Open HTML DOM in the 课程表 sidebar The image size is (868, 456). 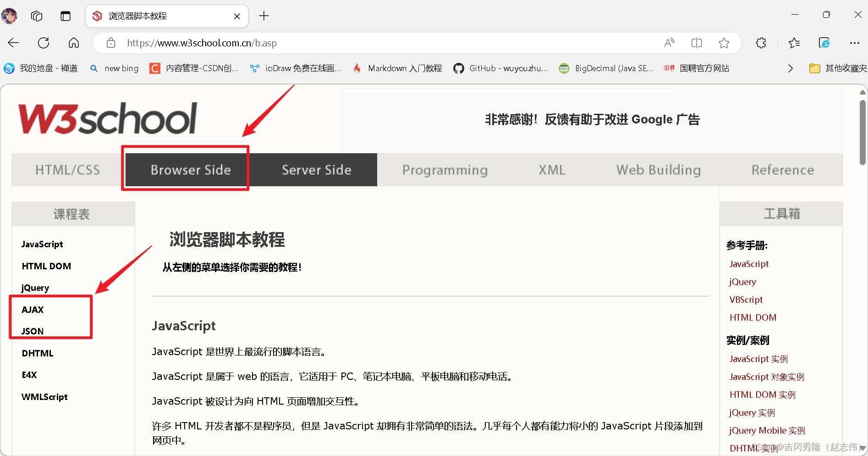point(46,266)
